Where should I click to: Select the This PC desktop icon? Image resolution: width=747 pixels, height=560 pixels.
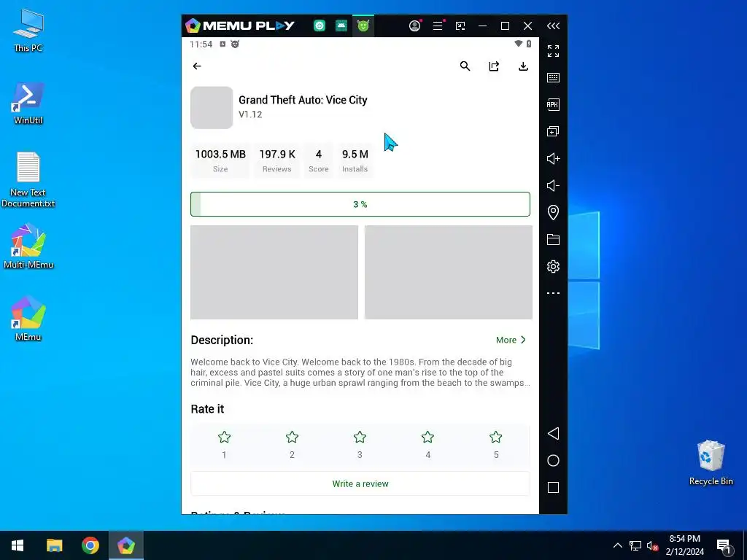point(28,31)
